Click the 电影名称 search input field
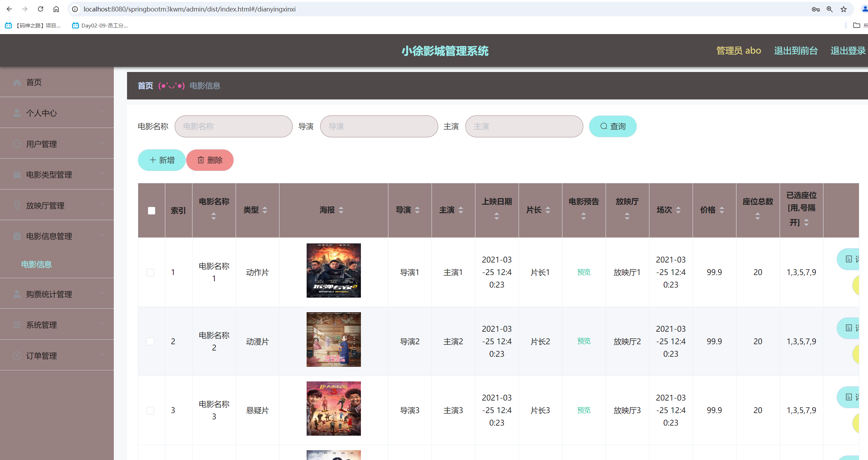The width and height of the screenshot is (868, 460). coord(233,127)
